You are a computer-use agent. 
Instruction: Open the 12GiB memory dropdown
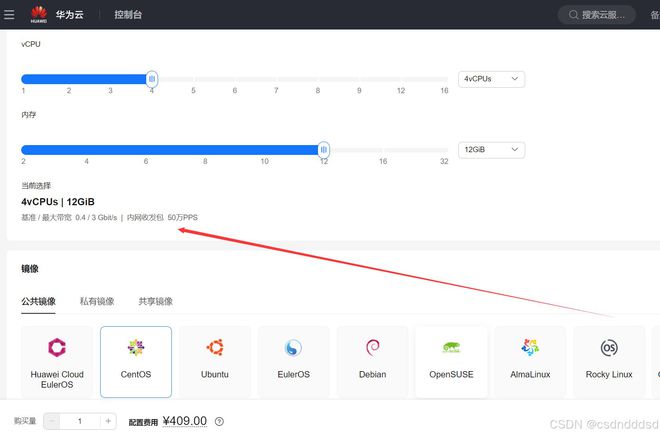[491, 150]
